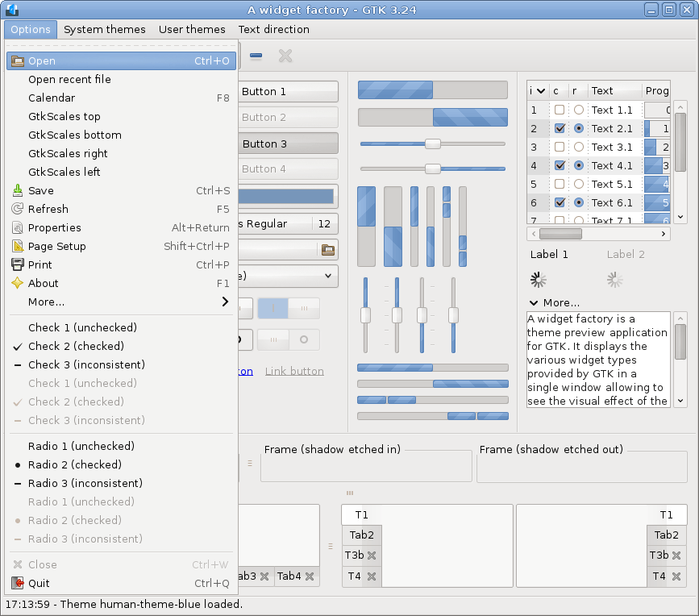The image size is (699, 616).
Task: Tick the checkbox in row Text 1.1
Action: point(560,110)
